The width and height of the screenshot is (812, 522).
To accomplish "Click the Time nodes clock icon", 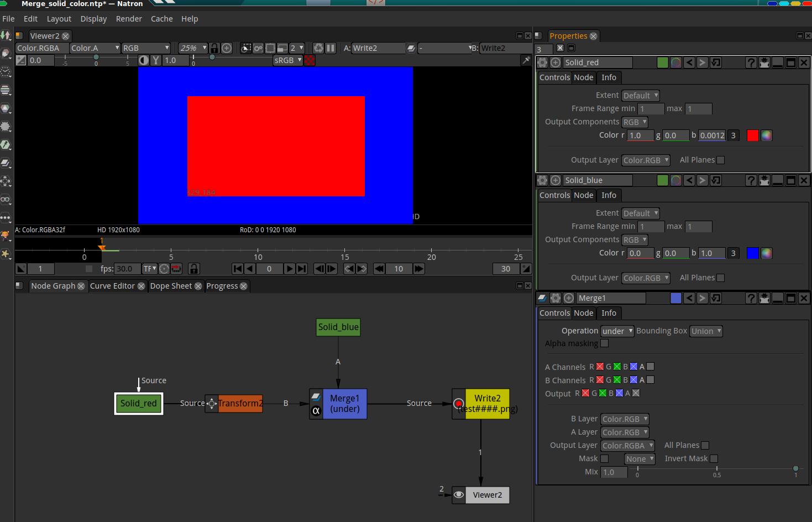I will [x=6, y=70].
